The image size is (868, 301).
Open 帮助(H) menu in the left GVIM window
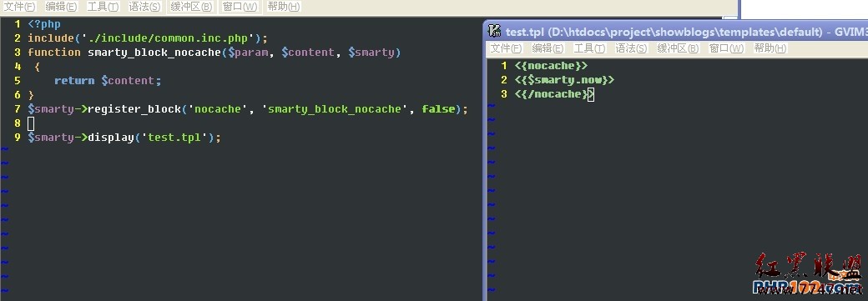click(x=284, y=7)
